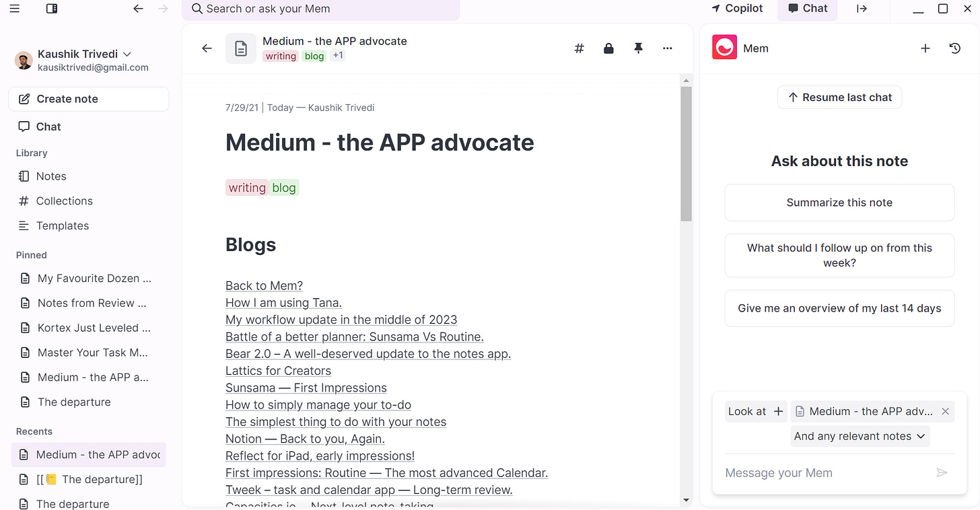Remove Medium note from chat context
Viewport: 980px width, 510px height.
pos(945,412)
